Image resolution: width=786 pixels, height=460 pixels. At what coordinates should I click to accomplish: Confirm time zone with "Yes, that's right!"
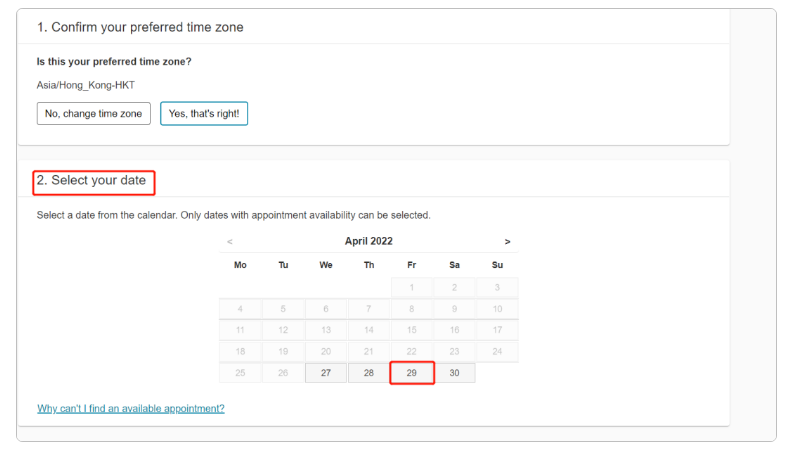pos(204,114)
